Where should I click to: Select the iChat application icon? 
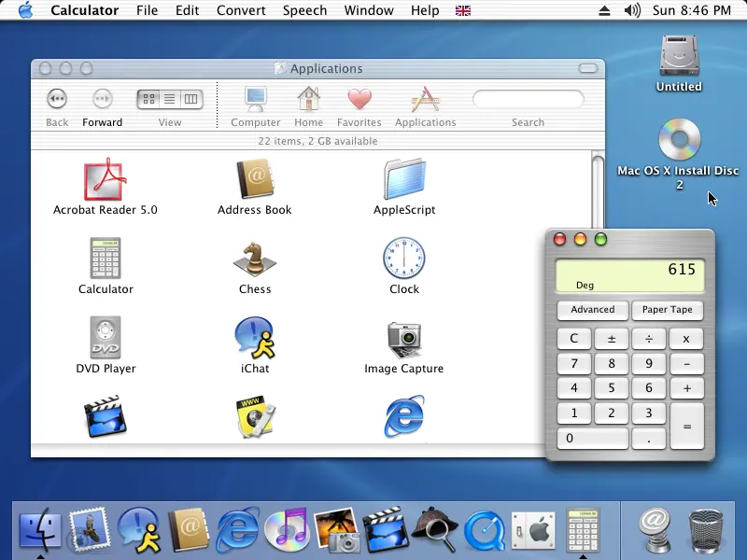(x=255, y=338)
